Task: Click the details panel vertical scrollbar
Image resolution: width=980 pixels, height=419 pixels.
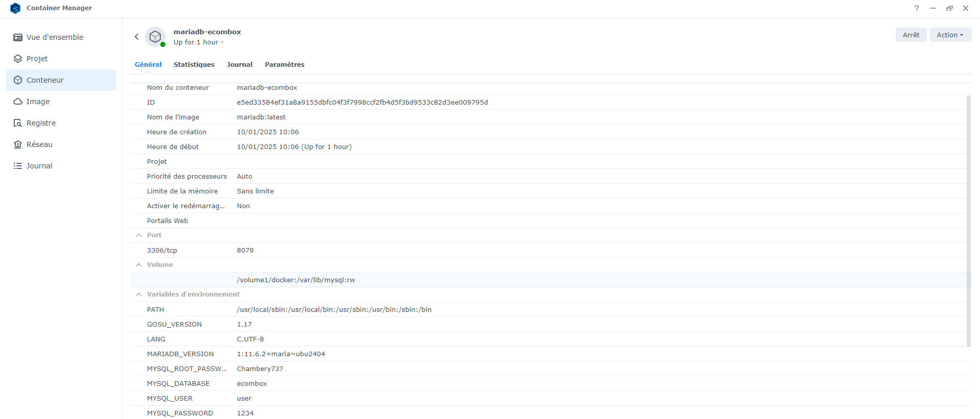Action: [x=969, y=221]
